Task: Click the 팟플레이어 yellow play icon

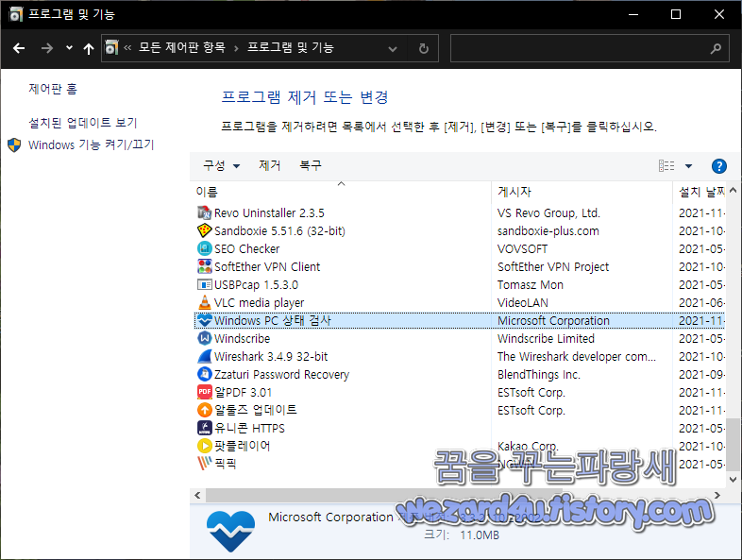Action: [x=204, y=446]
